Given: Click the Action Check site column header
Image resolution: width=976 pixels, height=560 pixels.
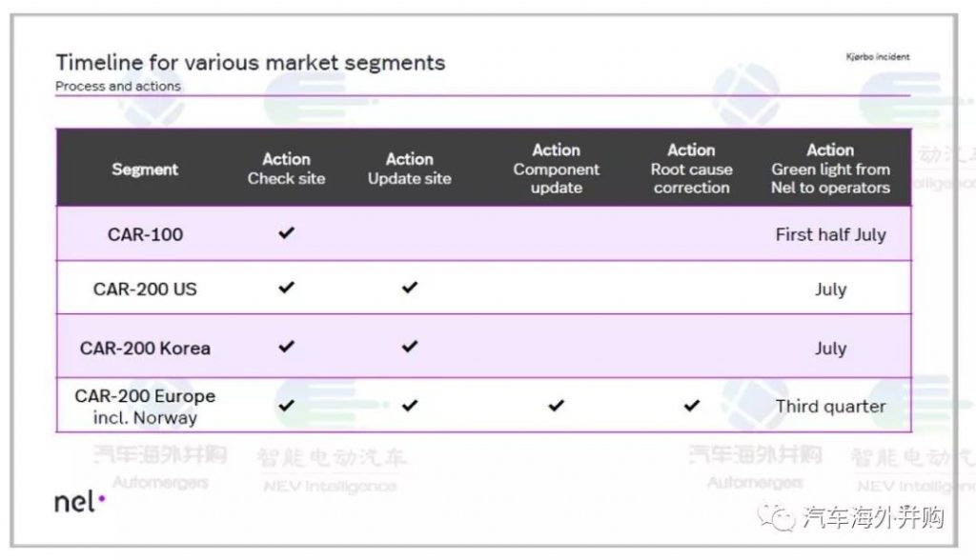Looking at the screenshot, I should (286, 169).
